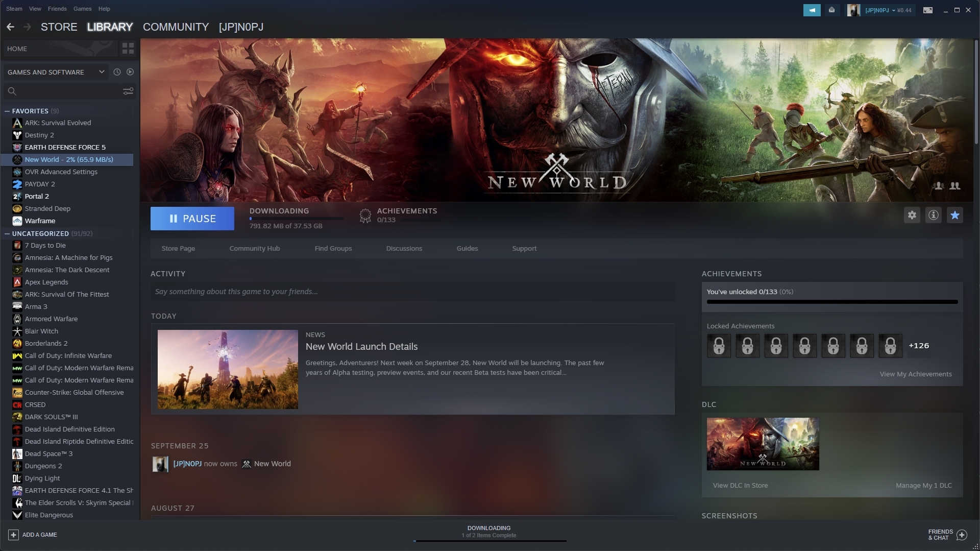This screenshot has height=551, width=980.
Task: Open Friends & Chat plus icon
Action: click(x=962, y=535)
